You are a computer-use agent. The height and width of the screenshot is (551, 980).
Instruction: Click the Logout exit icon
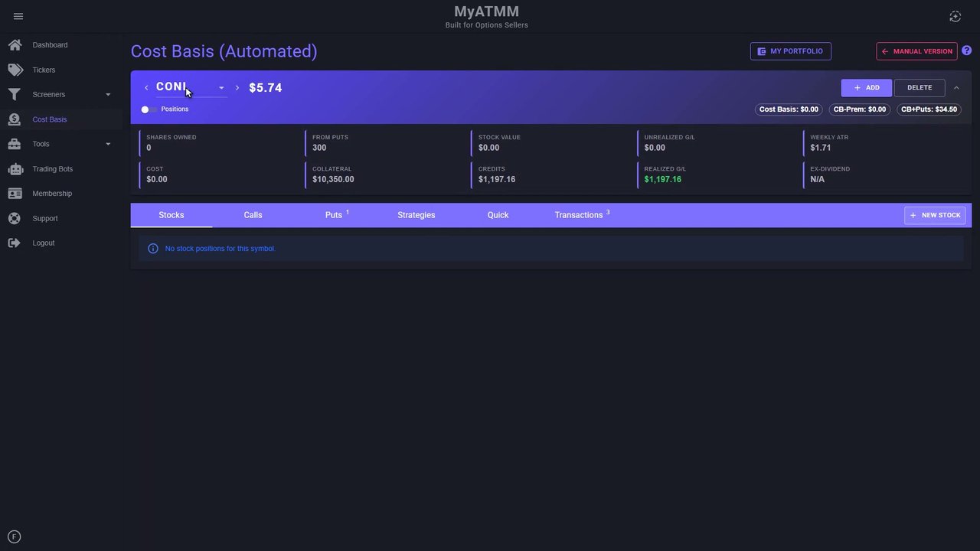point(15,243)
